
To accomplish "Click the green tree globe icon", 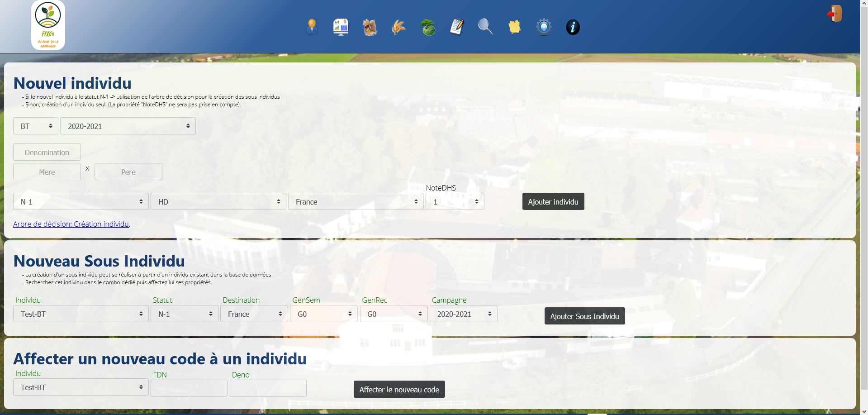I will pyautogui.click(x=427, y=28).
